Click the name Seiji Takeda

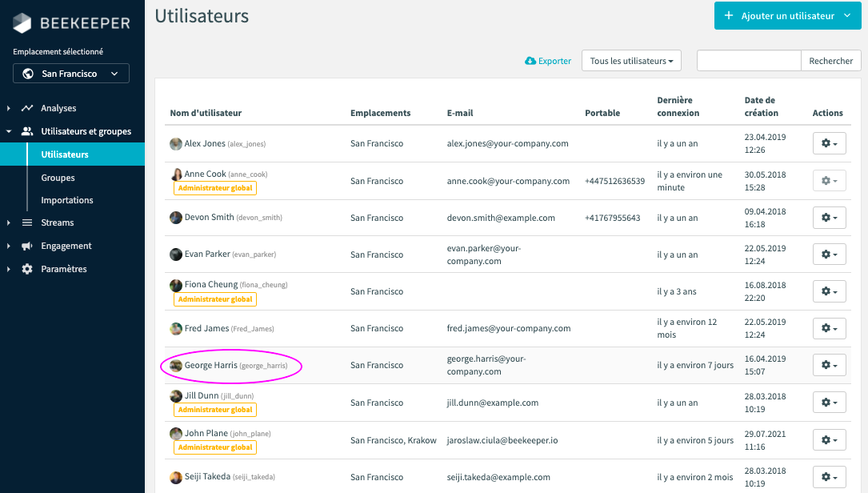pyautogui.click(x=207, y=476)
